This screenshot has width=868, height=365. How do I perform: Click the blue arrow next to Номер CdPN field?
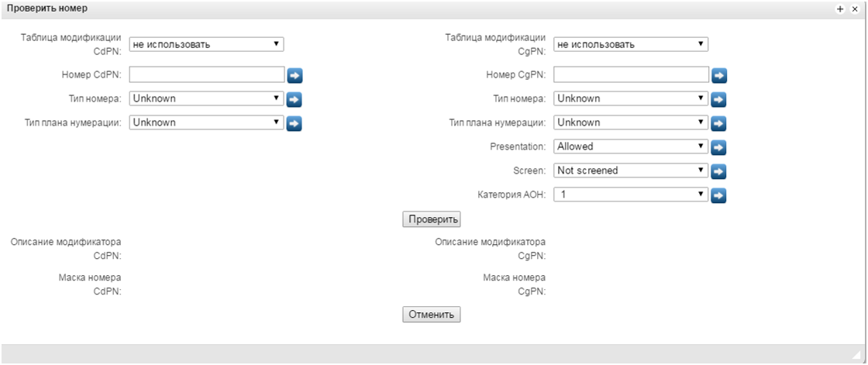(x=294, y=75)
